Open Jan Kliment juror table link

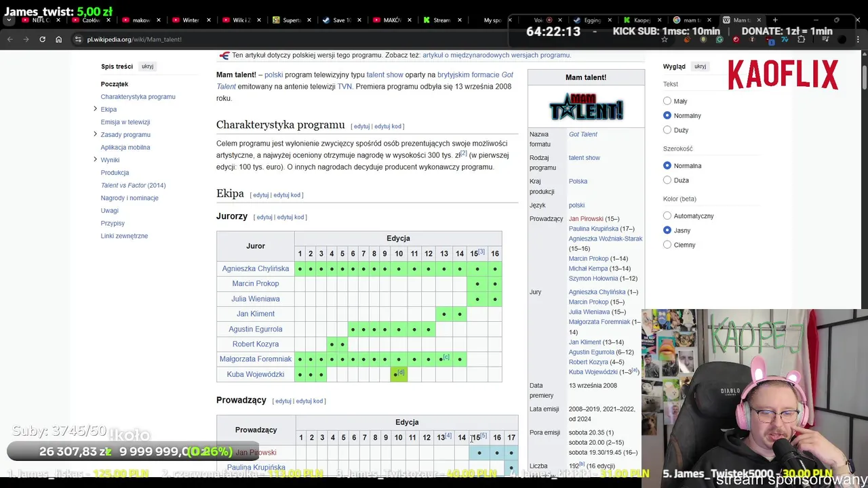(256, 314)
